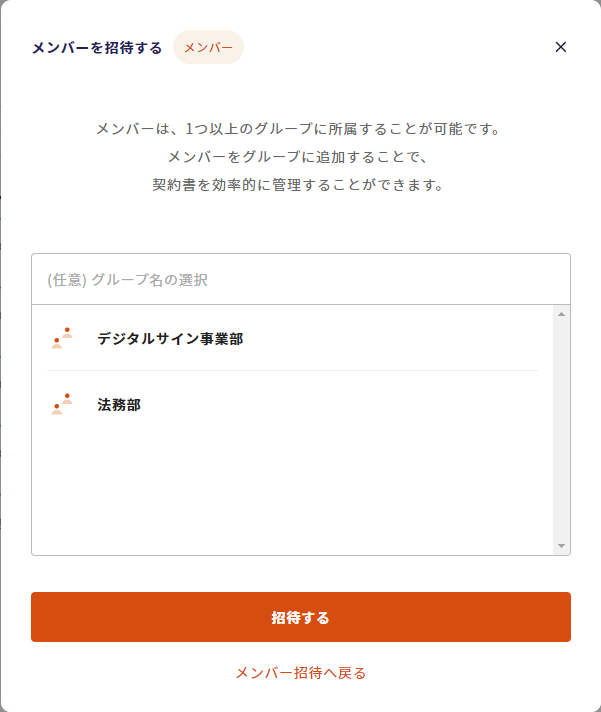Select the デジタルサイン事業部 group name

170,339
